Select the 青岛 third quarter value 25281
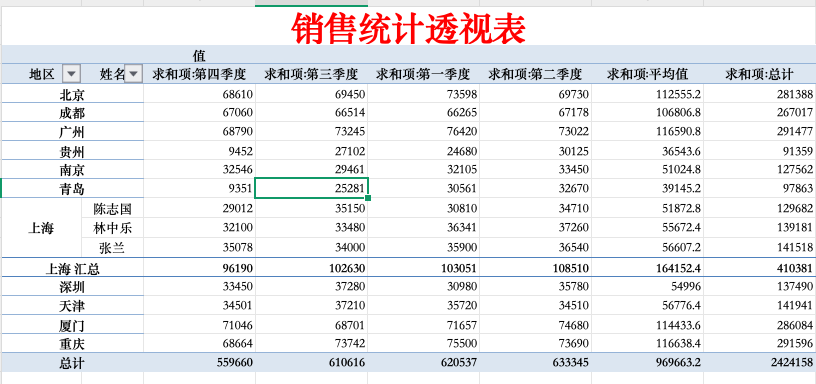The height and width of the screenshot is (384, 816). click(311, 188)
